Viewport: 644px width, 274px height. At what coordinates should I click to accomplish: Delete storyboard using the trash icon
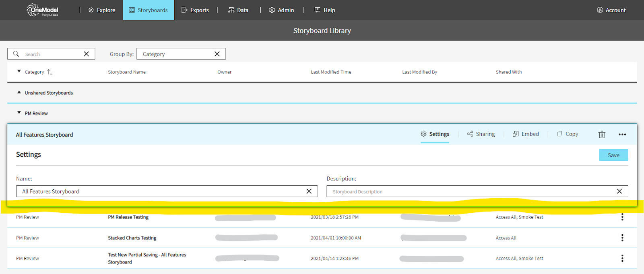pyautogui.click(x=602, y=135)
